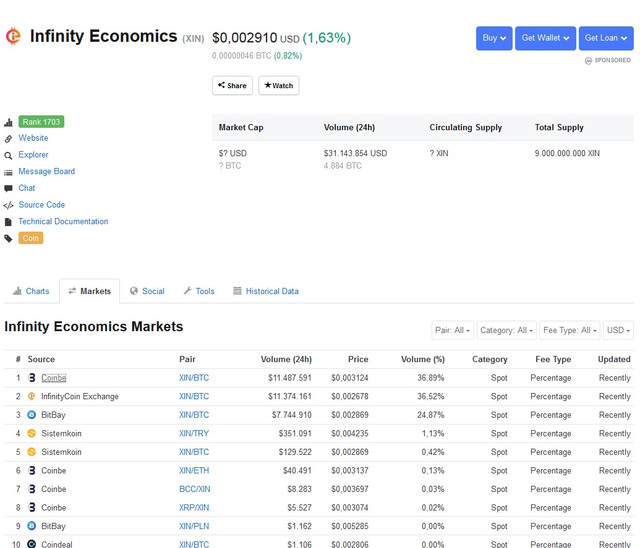Click the Rank 1703 badge
Image resolution: width=640 pixels, height=548 pixels.
(41, 122)
